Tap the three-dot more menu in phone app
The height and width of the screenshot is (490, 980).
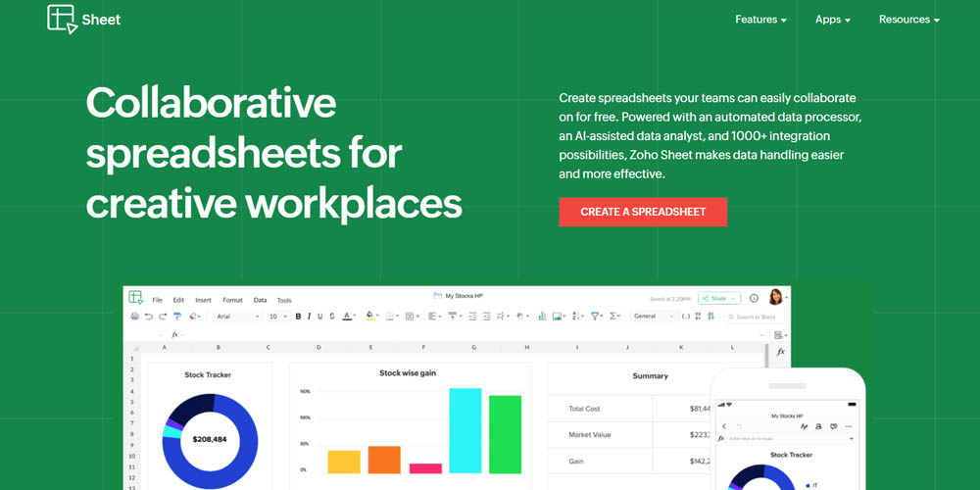(849, 426)
